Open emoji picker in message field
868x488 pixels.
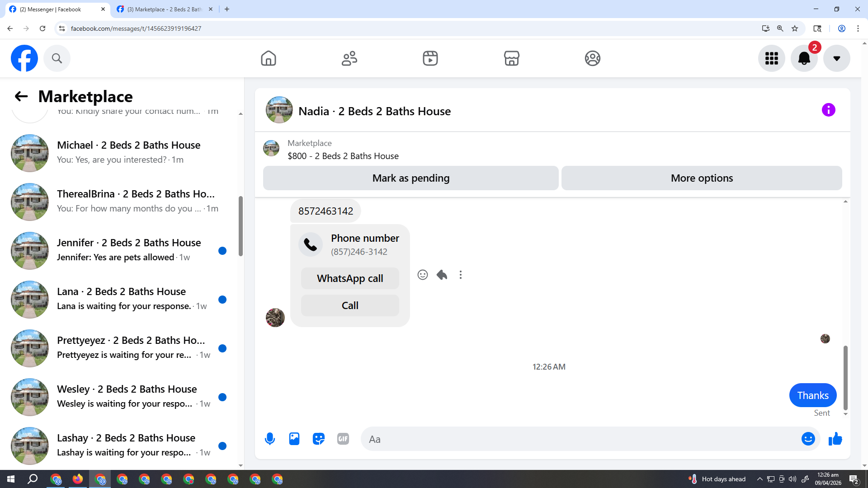tap(808, 439)
